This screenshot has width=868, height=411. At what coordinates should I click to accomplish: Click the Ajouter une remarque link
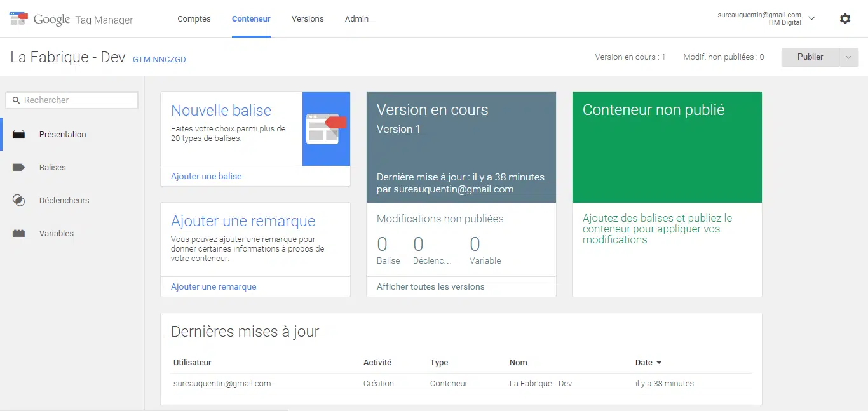(x=214, y=286)
